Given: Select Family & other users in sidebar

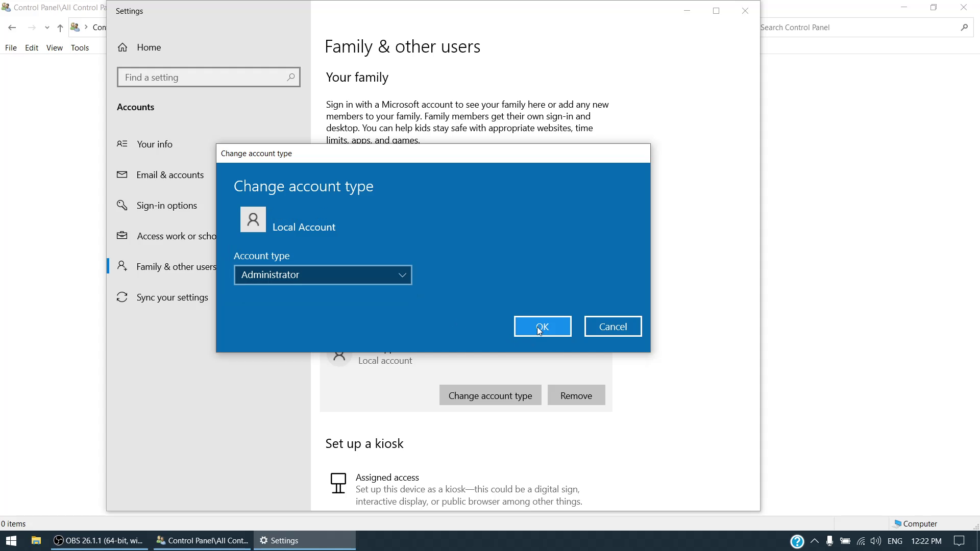Looking at the screenshot, I should [176, 266].
